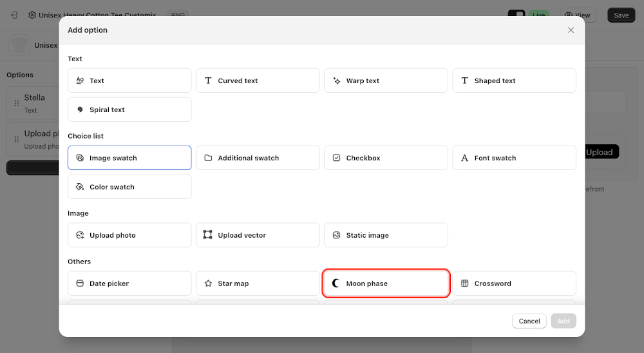Open the View storefront button

coord(578,15)
